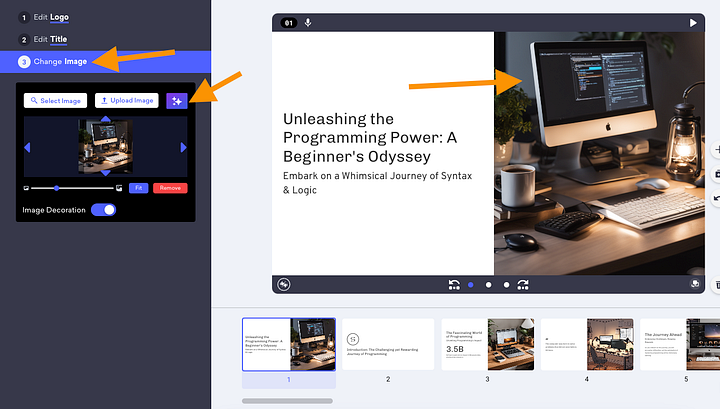The width and height of the screenshot is (720, 409).
Task: Play the presentation with play icon
Action: point(693,23)
